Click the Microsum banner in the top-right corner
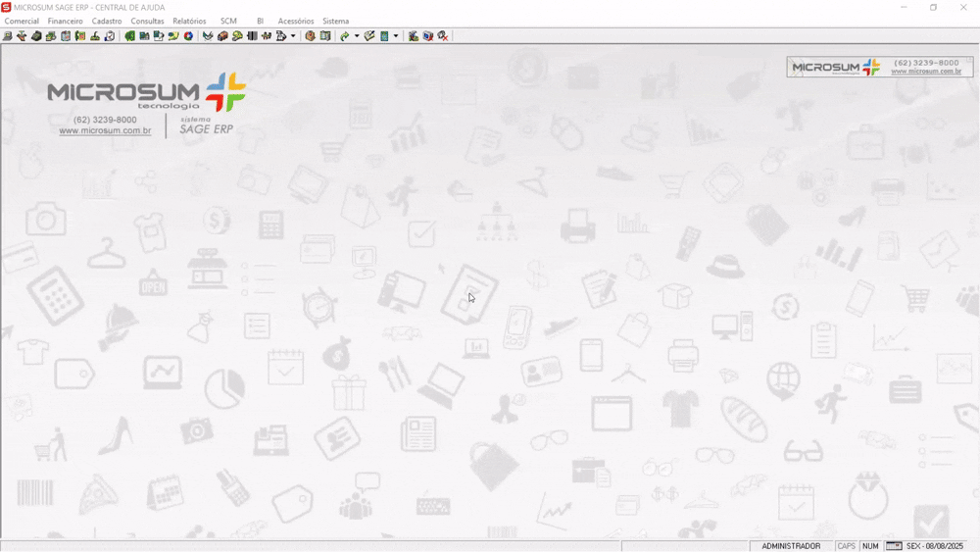The width and height of the screenshot is (980, 552). [879, 67]
